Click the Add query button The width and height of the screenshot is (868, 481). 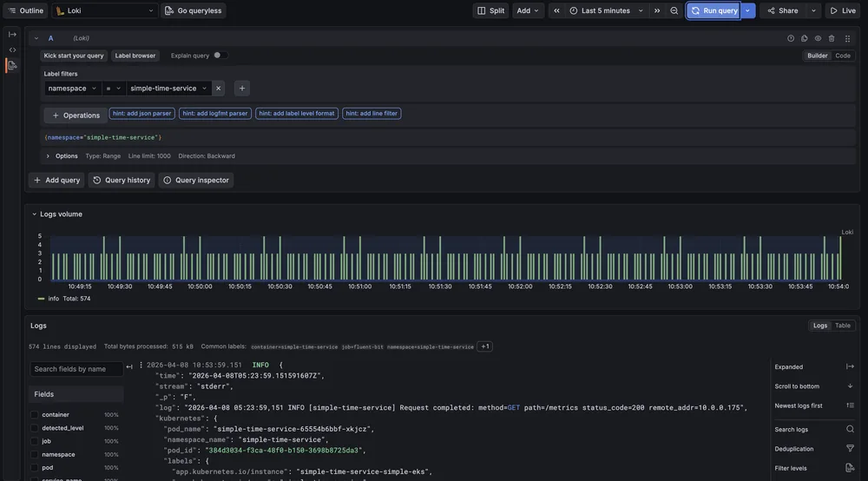pos(56,180)
